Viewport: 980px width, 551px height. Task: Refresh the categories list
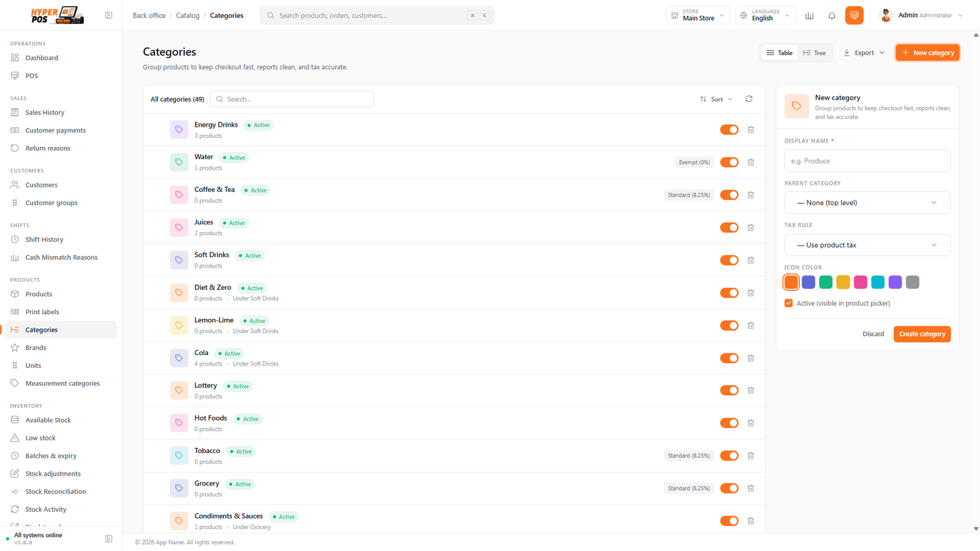pos(749,99)
